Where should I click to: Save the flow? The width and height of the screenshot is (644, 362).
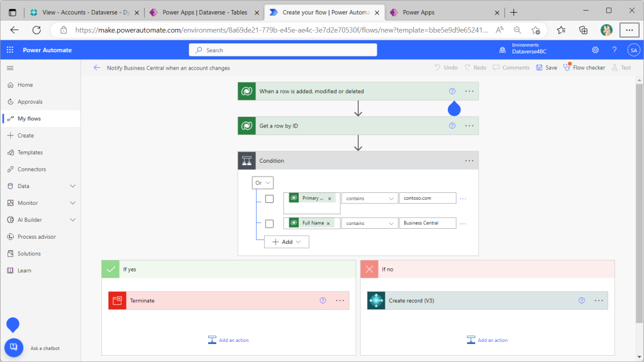click(x=547, y=68)
